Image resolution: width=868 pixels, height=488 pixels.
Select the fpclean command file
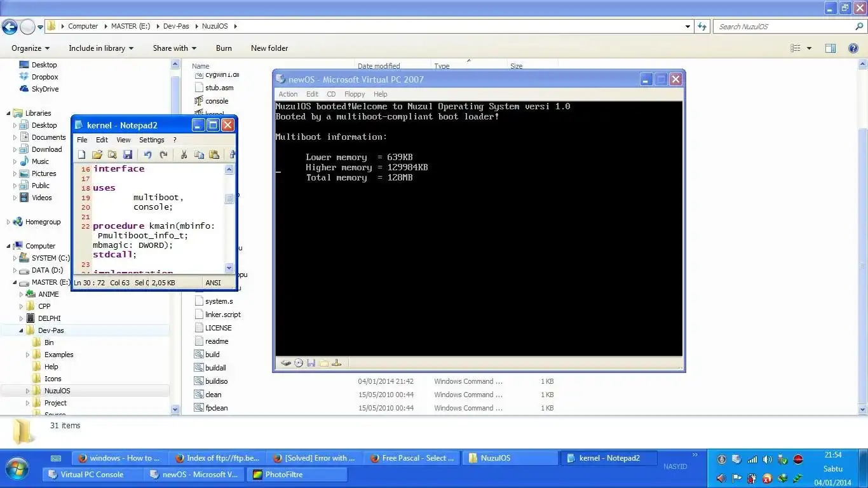click(x=211, y=408)
